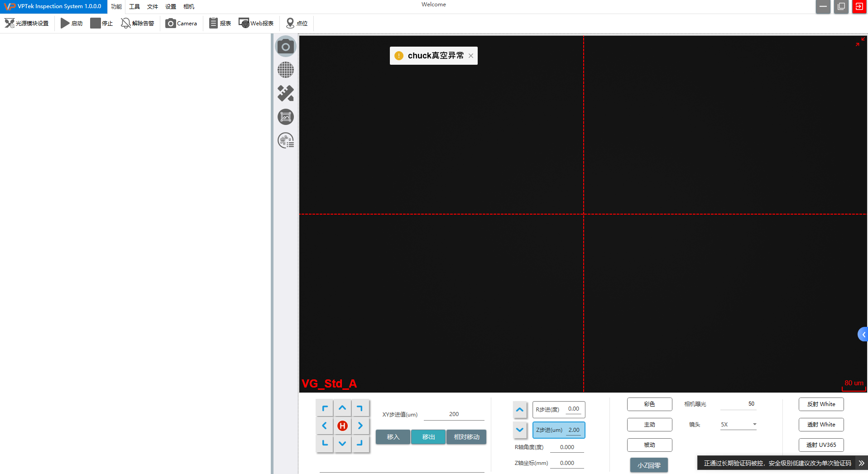Open the Web报表 web report
This screenshot has height=474, width=868.
[x=256, y=23]
